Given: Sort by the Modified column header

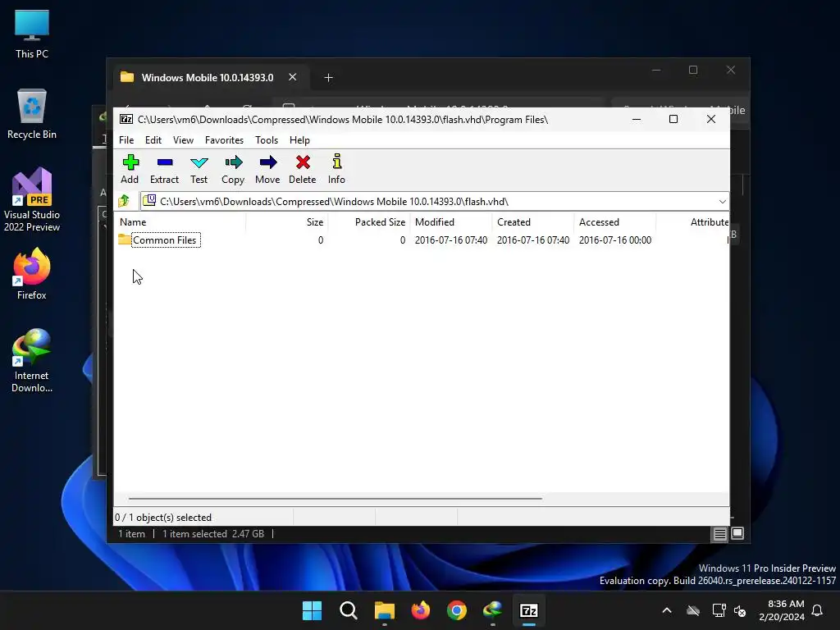Looking at the screenshot, I should (451, 221).
